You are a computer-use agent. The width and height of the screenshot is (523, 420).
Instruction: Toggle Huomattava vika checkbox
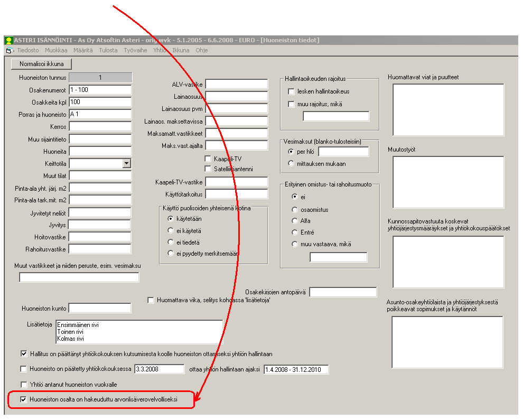click(151, 300)
